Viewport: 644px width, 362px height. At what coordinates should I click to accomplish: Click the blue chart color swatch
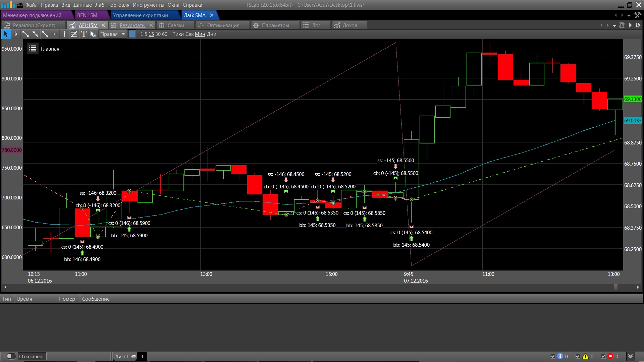[132, 34]
